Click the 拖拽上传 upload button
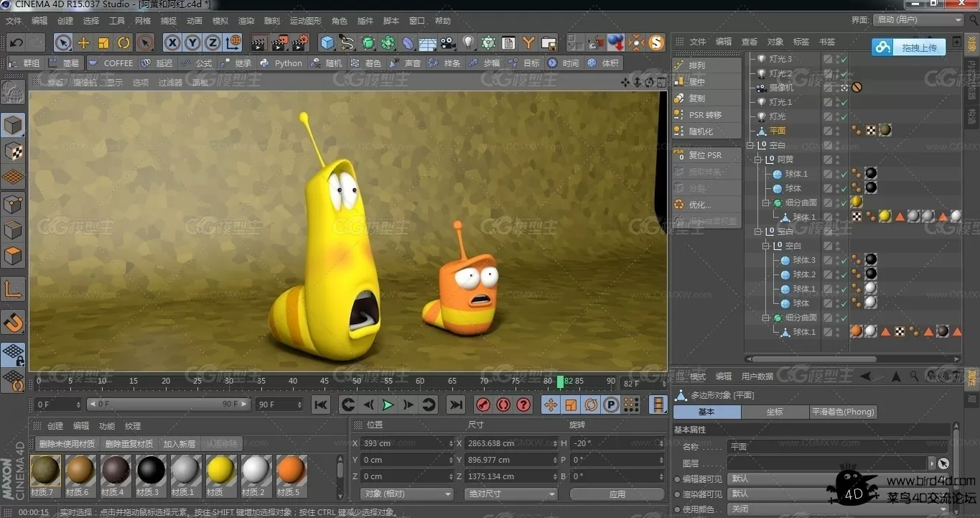Viewport: 980px width, 518px height. (x=909, y=47)
